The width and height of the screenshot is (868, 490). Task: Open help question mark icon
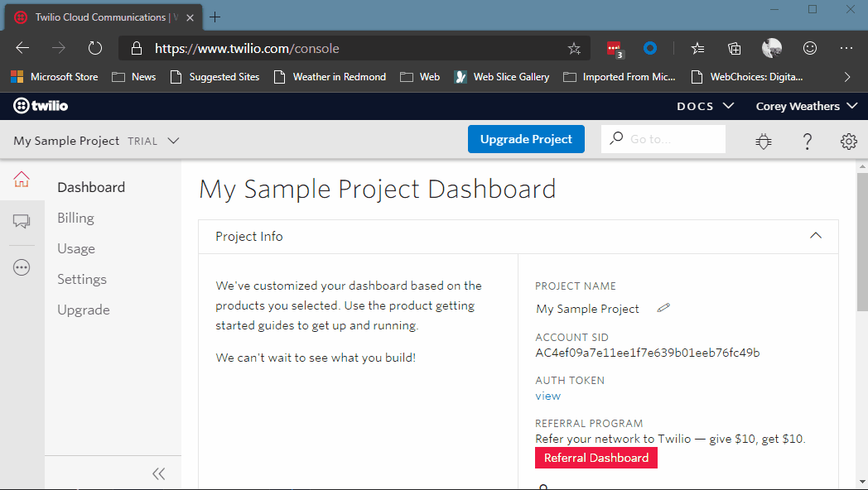[x=808, y=142]
